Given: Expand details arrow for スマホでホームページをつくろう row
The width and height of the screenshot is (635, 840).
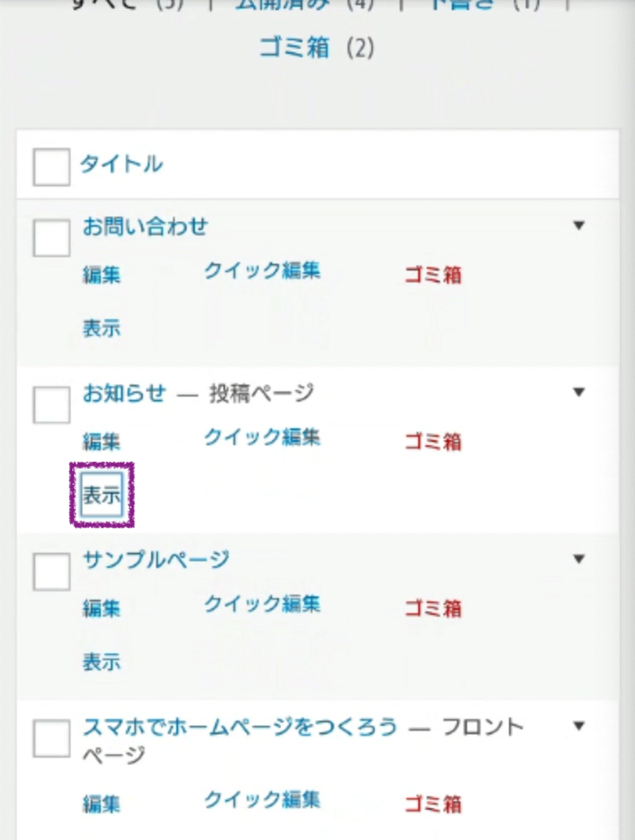Looking at the screenshot, I should pos(578,726).
